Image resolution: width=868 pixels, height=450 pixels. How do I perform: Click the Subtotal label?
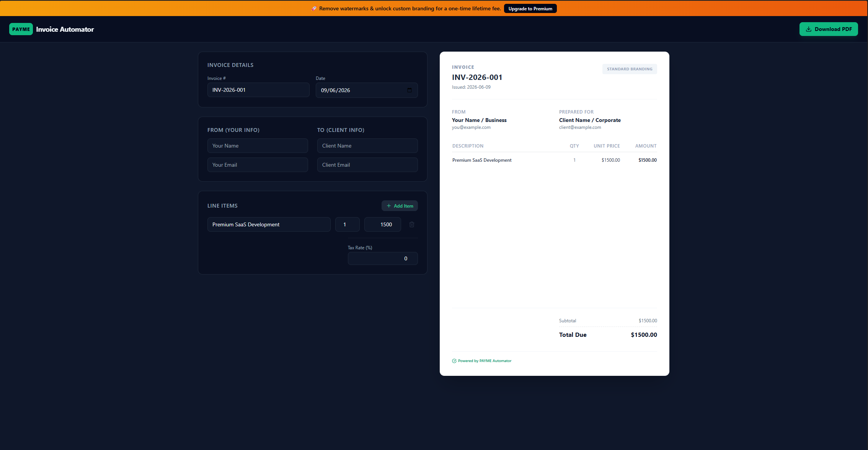click(x=568, y=321)
